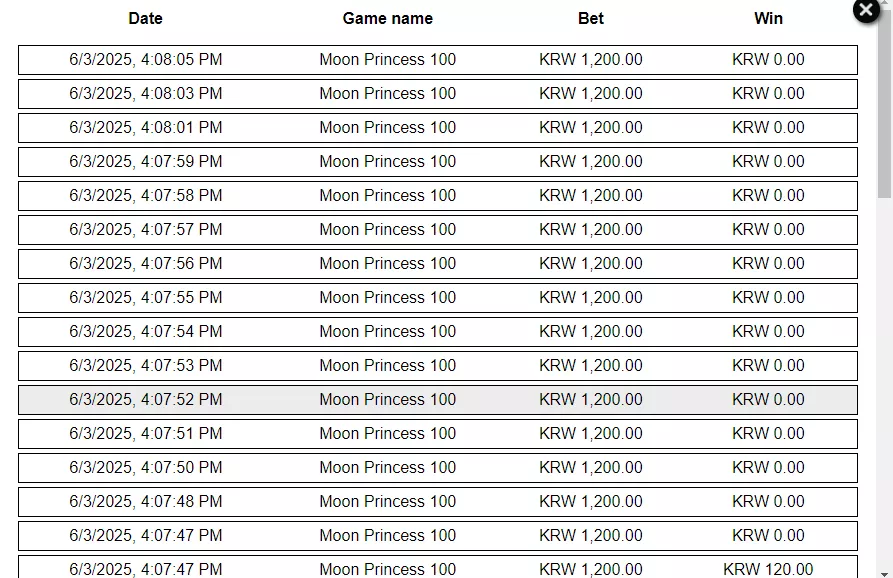893x578 pixels.
Task: View the 4:07:48 PM round
Action: point(437,502)
